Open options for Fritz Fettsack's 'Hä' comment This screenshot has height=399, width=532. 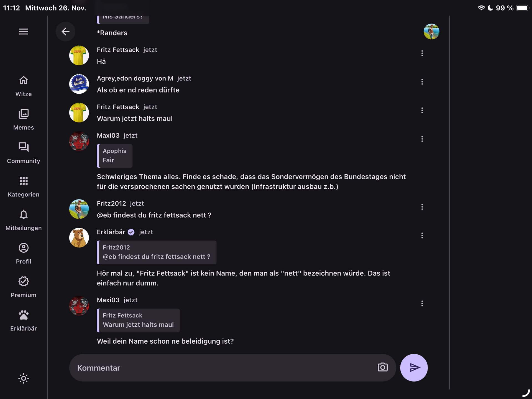point(422,53)
